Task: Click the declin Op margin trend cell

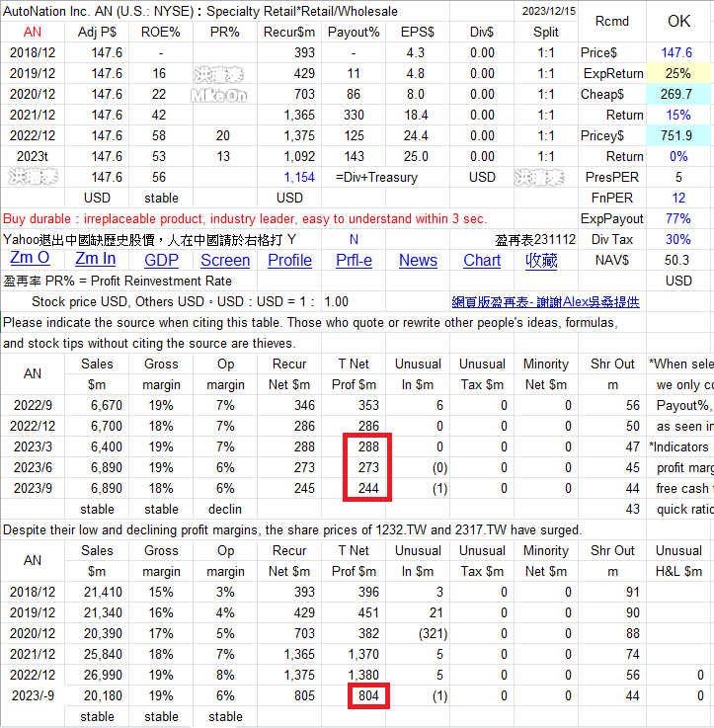Action: (225, 509)
